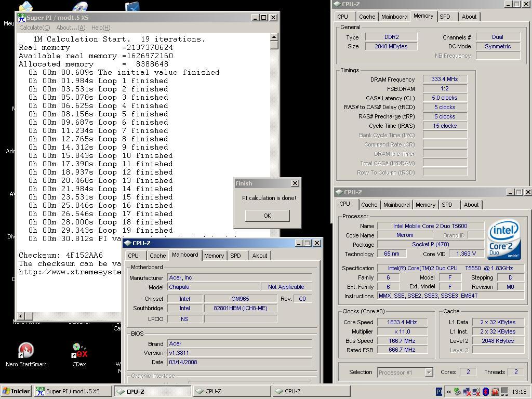Click the Safely Remove Hardware tray icon
Image resolution: width=532 pixels, height=399 pixels.
point(457,392)
